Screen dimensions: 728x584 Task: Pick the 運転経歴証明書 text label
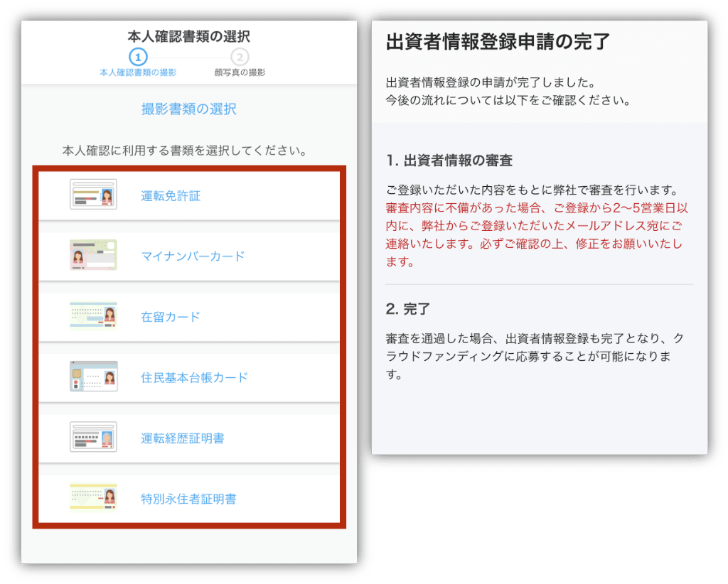[x=183, y=438]
